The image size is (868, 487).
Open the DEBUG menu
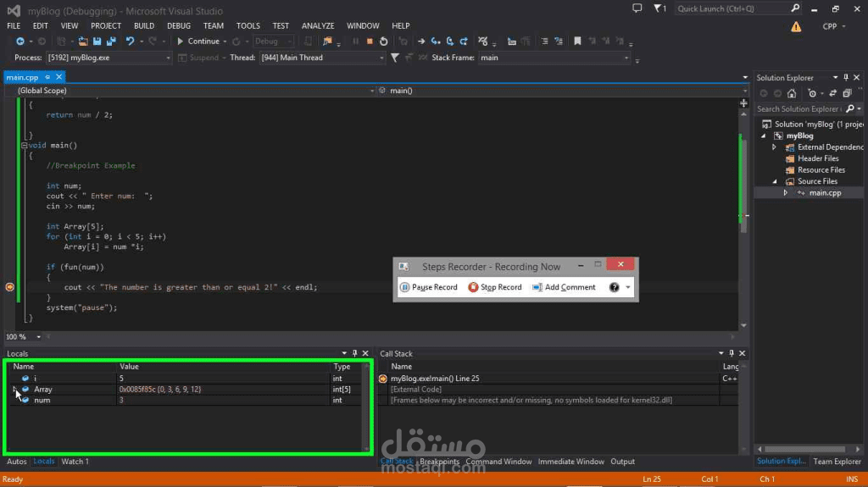pyautogui.click(x=179, y=25)
